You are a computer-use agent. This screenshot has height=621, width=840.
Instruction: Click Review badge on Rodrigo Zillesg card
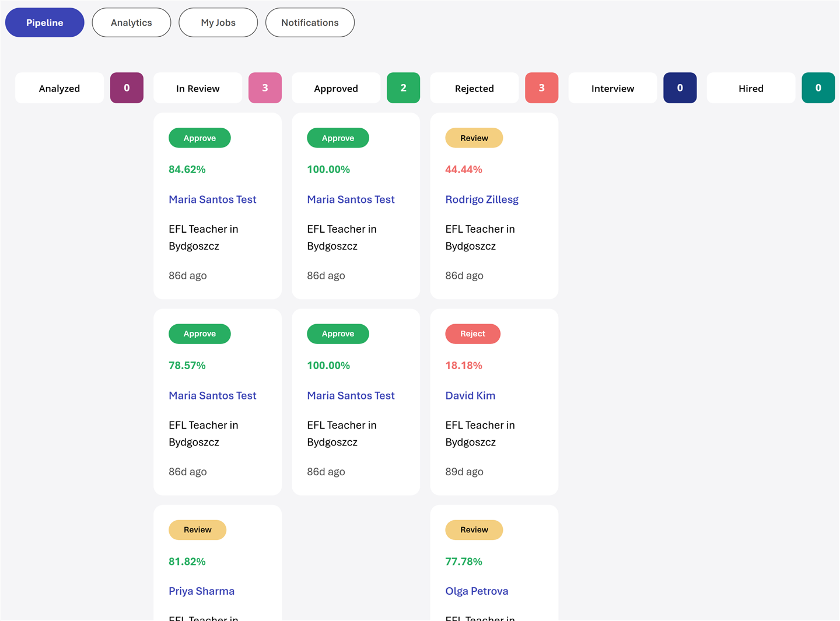tap(474, 138)
